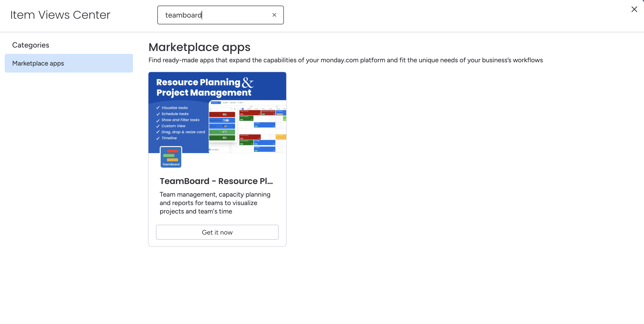
Task: Click the Item Views Center title
Action: (60, 15)
